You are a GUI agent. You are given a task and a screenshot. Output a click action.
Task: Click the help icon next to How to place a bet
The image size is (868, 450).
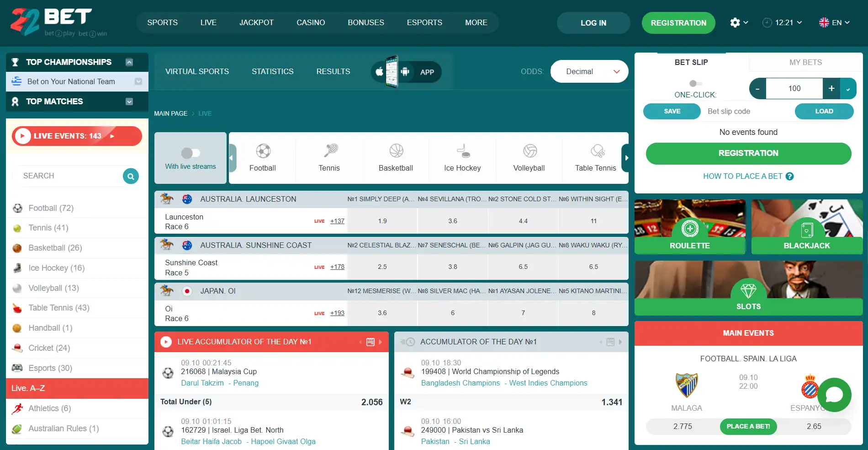pyautogui.click(x=789, y=176)
